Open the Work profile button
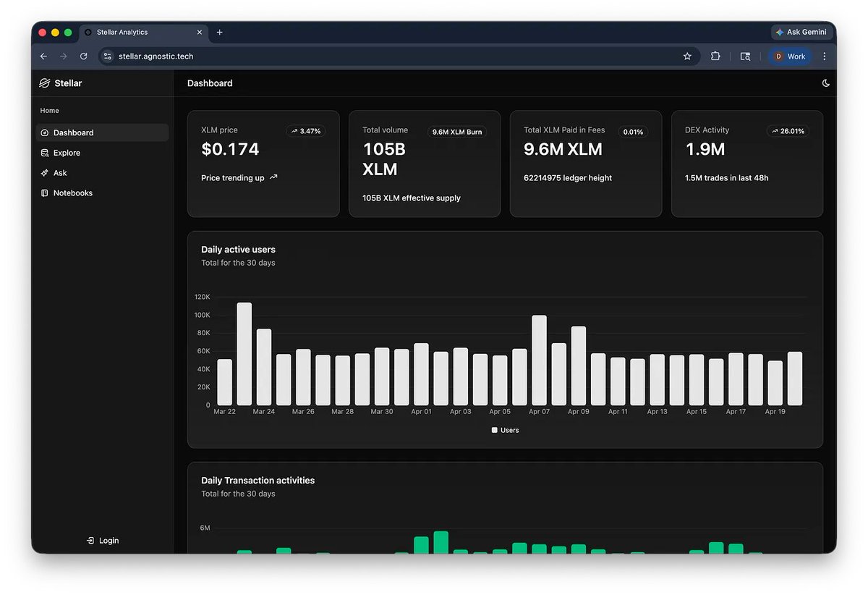This screenshot has height=595, width=868. click(x=790, y=56)
